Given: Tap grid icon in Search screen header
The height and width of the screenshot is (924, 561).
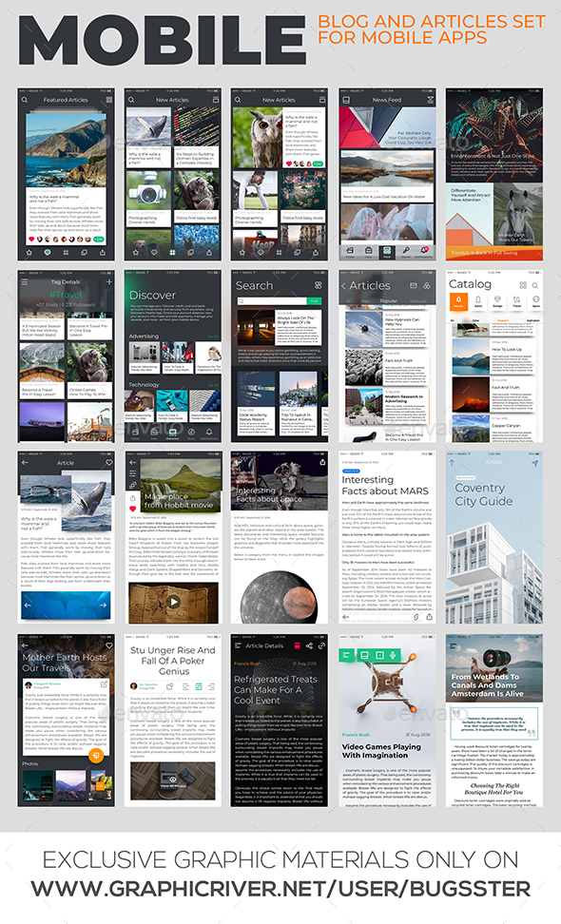Looking at the screenshot, I should point(319,285).
